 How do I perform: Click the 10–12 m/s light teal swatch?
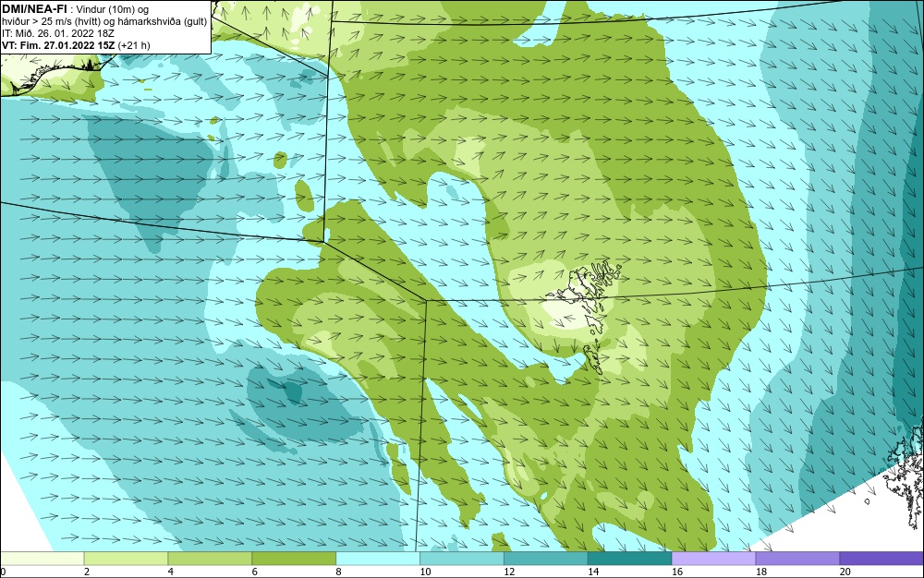(462, 558)
